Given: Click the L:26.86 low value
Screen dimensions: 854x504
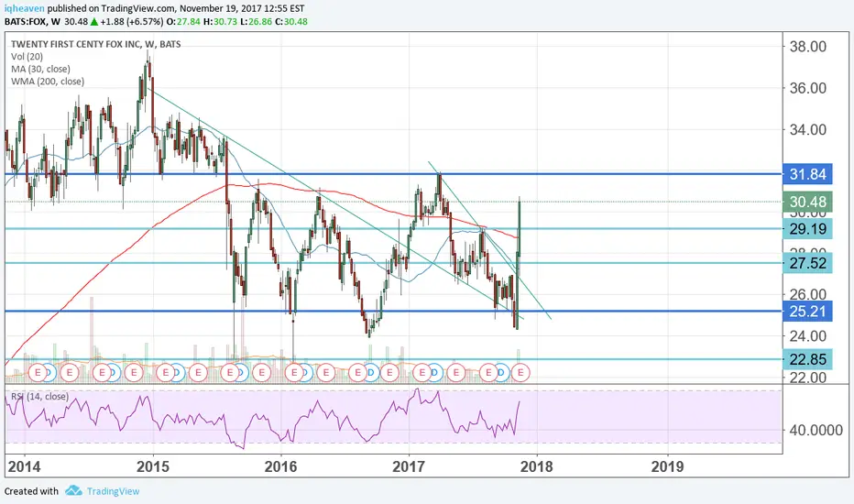Looking at the screenshot, I should click(x=256, y=22).
